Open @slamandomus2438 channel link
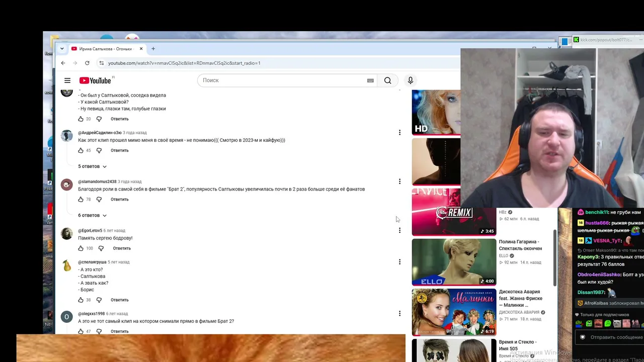This screenshot has width=644, height=362. pos(97,182)
